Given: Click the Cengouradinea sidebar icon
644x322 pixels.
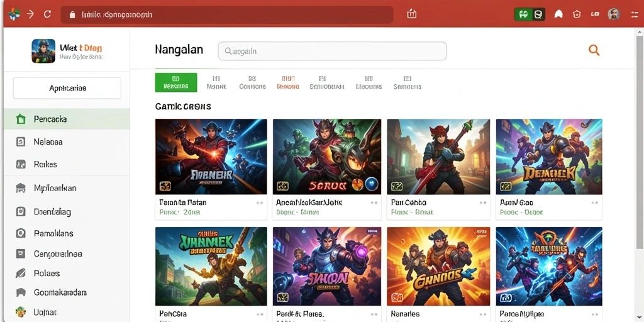Looking at the screenshot, I should pos(21,254).
